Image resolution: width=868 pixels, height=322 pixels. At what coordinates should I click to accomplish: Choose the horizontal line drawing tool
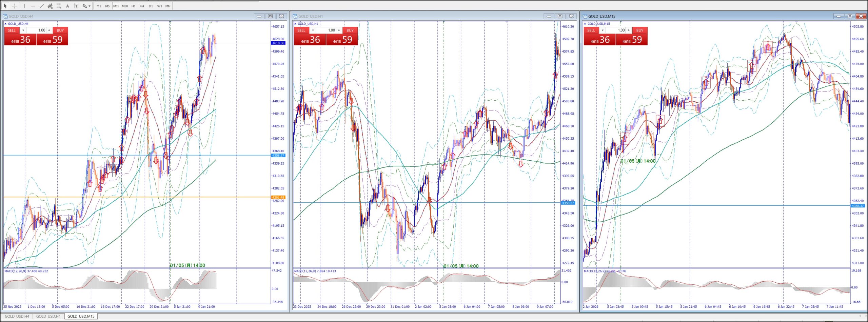[33, 6]
